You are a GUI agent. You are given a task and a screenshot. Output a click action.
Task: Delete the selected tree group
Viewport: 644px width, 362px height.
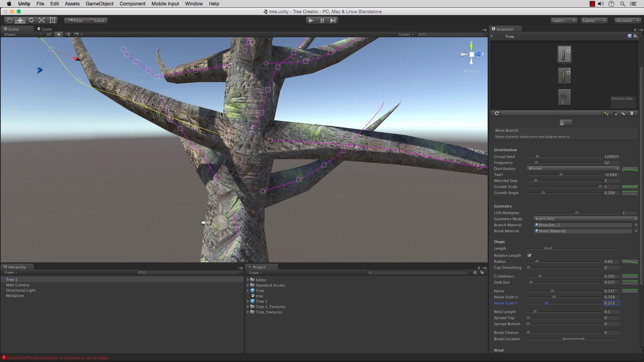click(632, 113)
